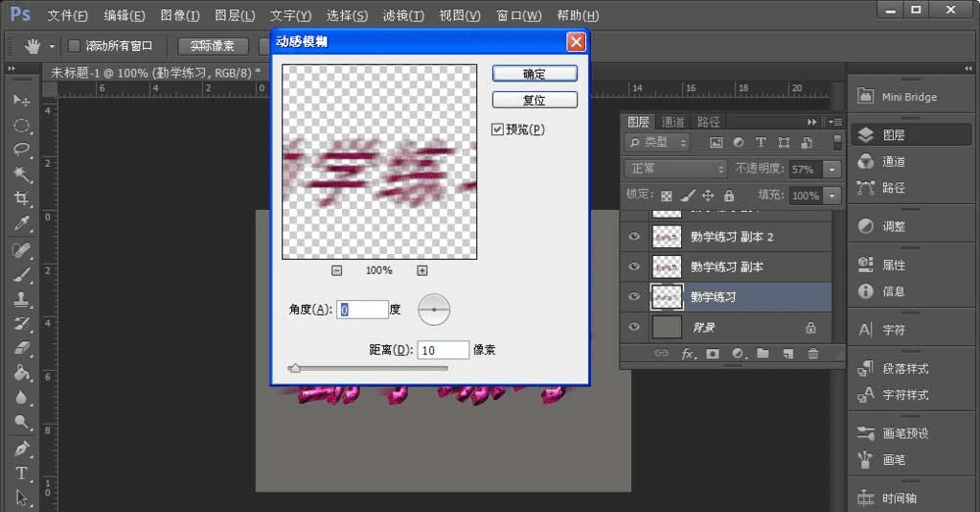This screenshot has width=980, height=512.
Task: Select the Pen tool
Action: 22,449
